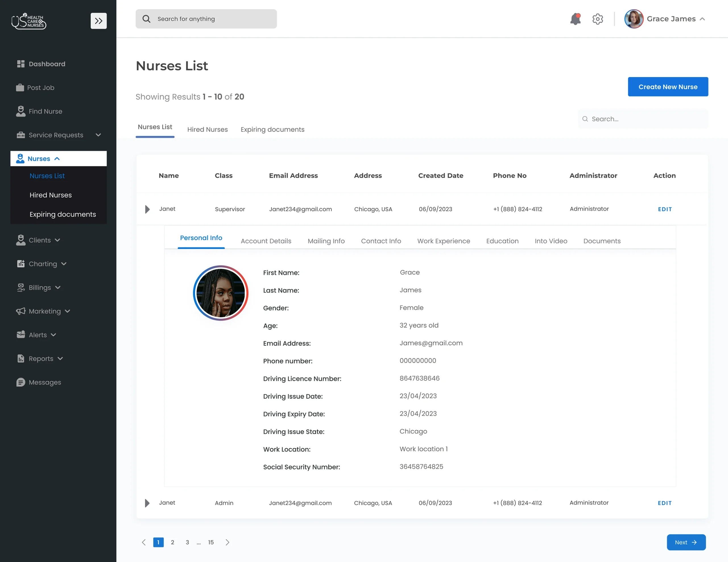Go to page 3 of the nurses list
The height and width of the screenshot is (562, 728).
[x=187, y=542]
